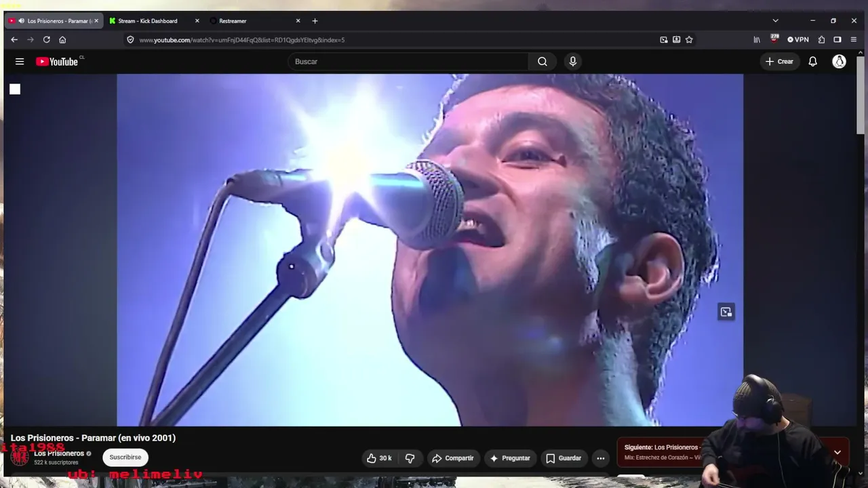Click the Preguntar button
The image size is (868, 488).
click(510, 458)
